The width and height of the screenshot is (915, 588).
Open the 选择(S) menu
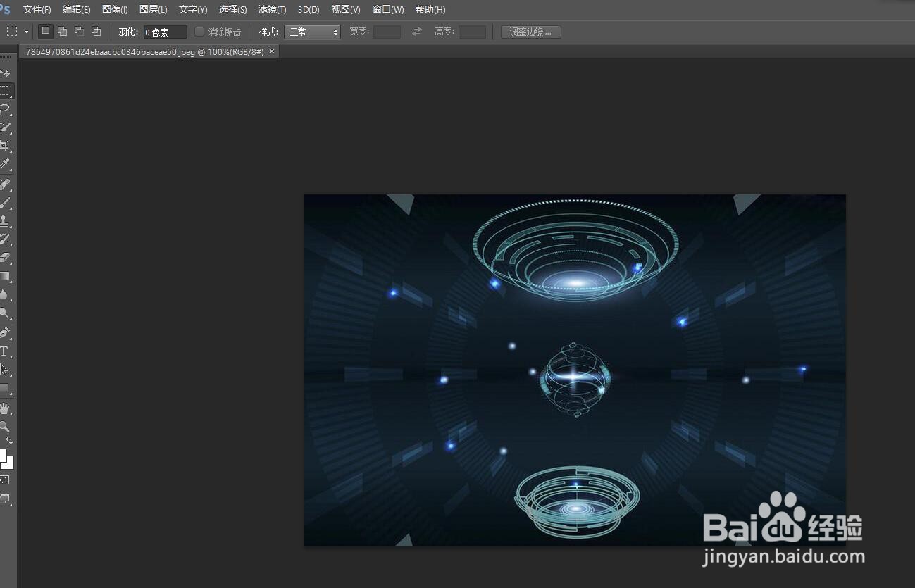pos(232,10)
